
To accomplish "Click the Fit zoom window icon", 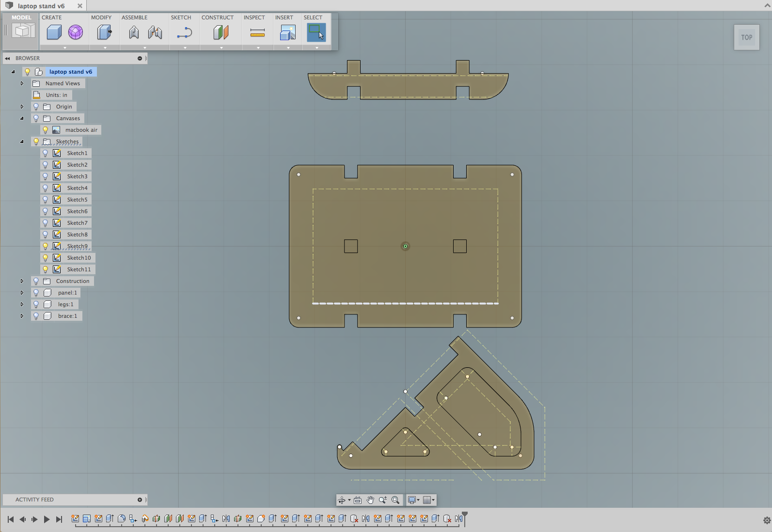I will pyautogui.click(x=395, y=500).
